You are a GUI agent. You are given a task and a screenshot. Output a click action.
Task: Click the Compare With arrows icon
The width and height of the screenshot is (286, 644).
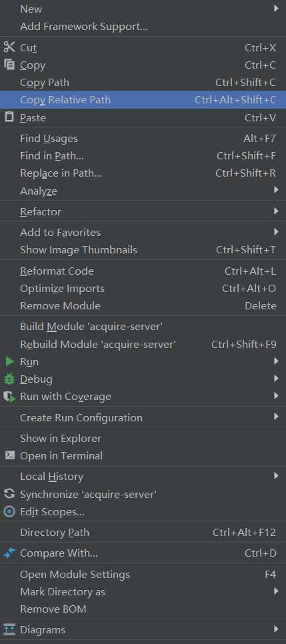click(x=9, y=553)
